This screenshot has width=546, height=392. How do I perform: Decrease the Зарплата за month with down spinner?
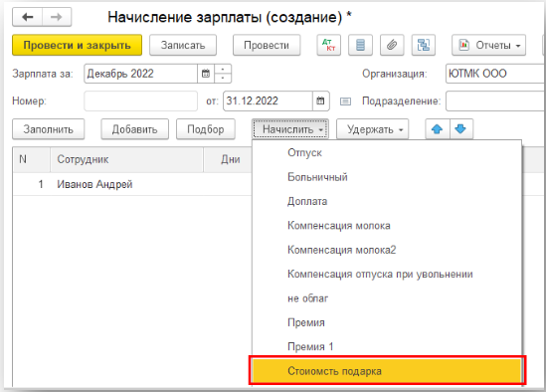pyautogui.click(x=223, y=78)
